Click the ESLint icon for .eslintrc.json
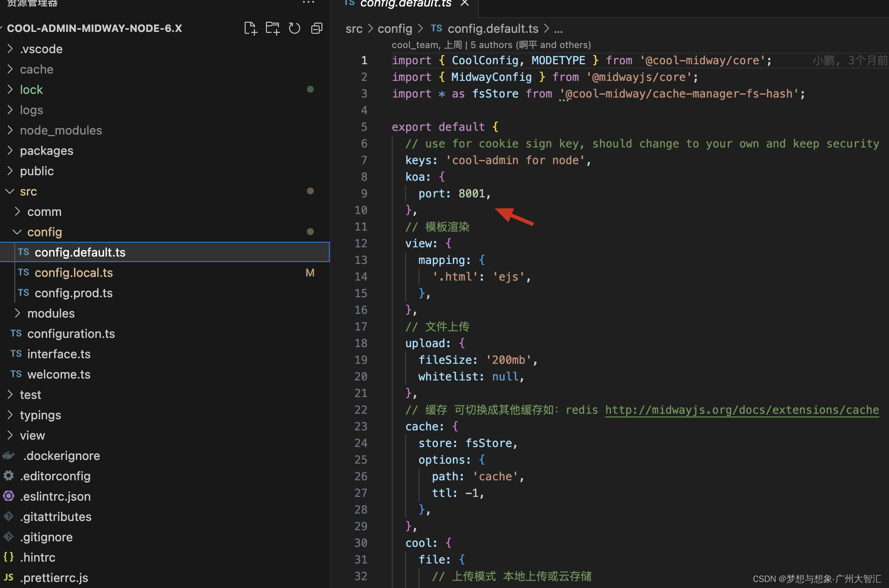889x588 pixels. click(9, 496)
